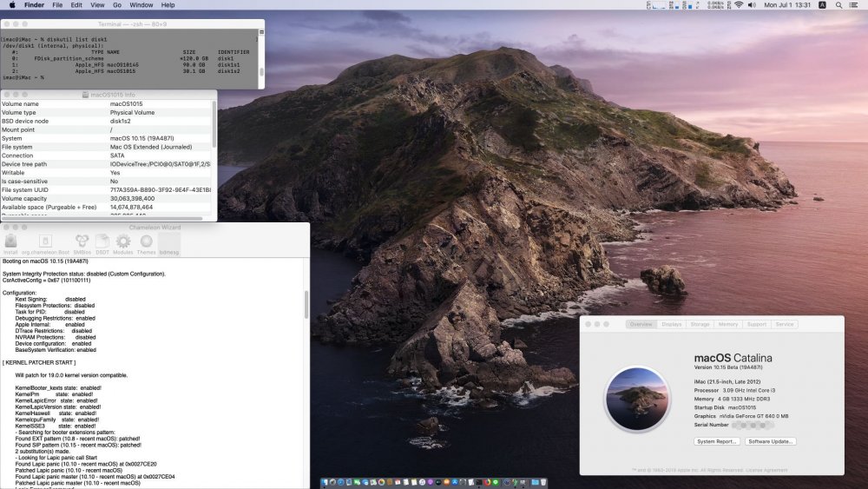Open the Edit menu
868x489 pixels.
click(76, 5)
